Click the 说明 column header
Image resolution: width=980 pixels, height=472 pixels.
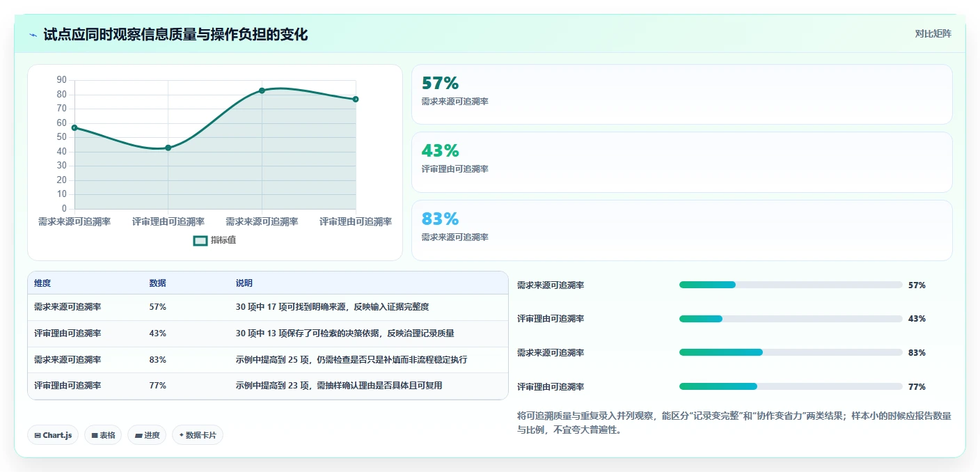point(244,283)
